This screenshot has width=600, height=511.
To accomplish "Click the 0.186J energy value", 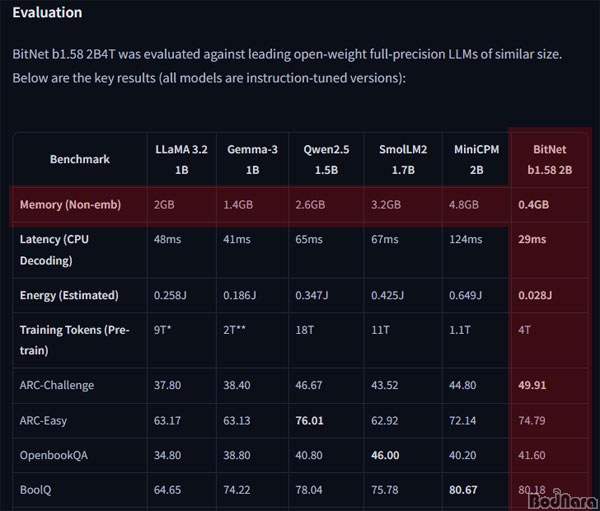I will pos(240,295).
